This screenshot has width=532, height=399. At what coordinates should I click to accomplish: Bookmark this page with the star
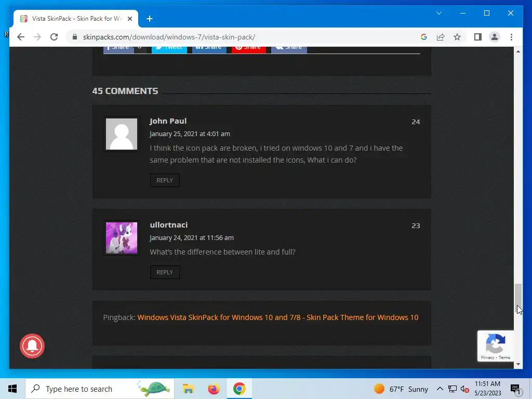pos(457,37)
